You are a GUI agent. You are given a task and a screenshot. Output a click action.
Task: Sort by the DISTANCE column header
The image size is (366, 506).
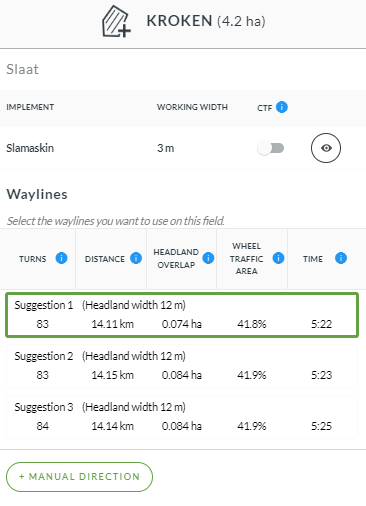click(x=105, y=259)
